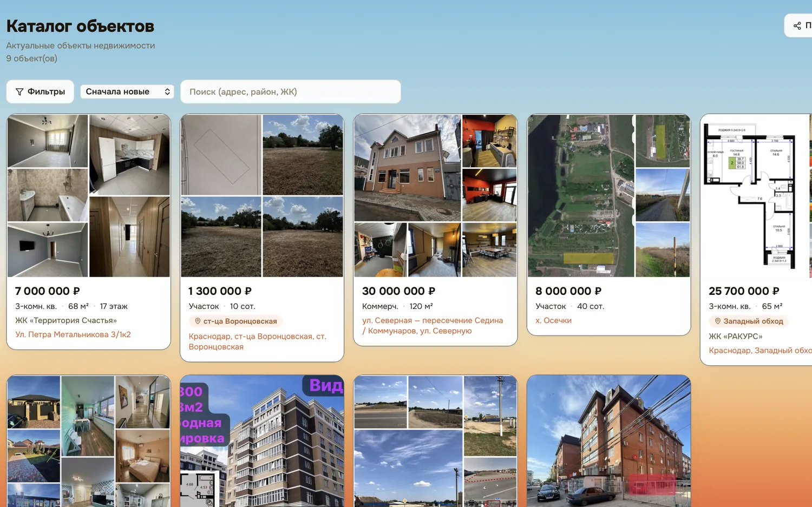Click the share icon at top right
812x507 pixels.
coord(797,25)
